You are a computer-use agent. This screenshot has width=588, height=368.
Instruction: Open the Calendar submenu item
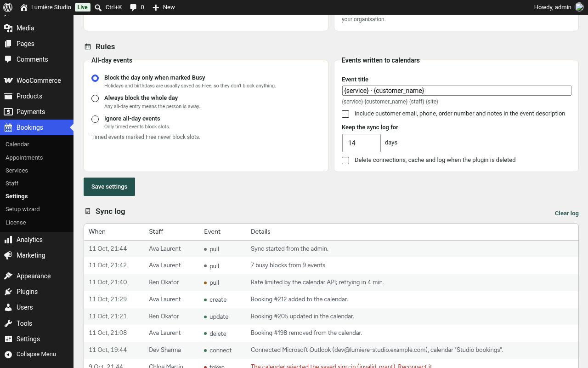17,144
